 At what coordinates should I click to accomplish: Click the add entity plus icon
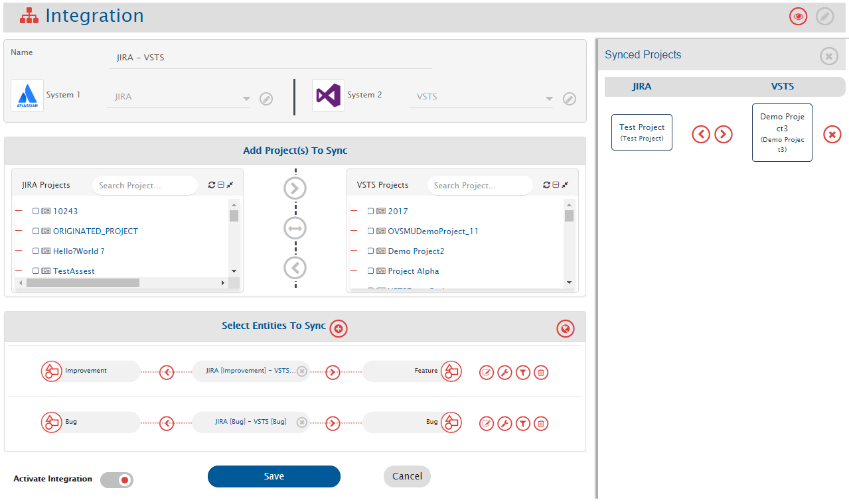tap(339, 328)
